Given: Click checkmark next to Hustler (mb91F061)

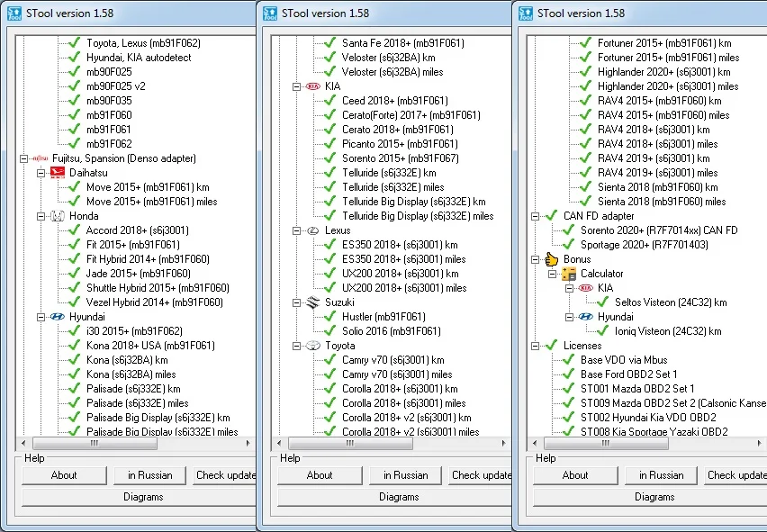Looking at the screenshot, I should (x=330, y=316).
